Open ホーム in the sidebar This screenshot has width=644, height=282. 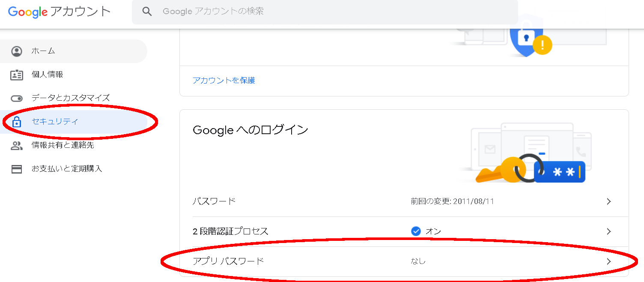[74, 51]
